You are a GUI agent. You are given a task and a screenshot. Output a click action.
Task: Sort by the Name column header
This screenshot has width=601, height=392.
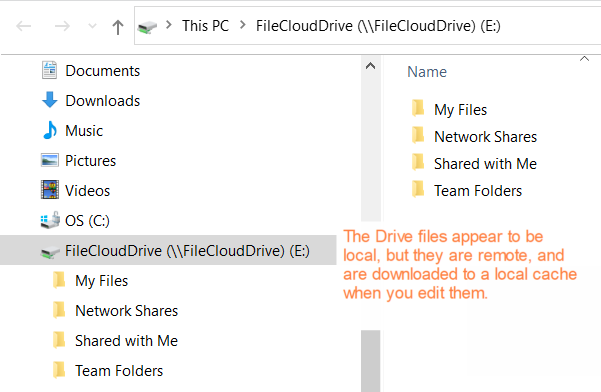click(x=427, y=72)
